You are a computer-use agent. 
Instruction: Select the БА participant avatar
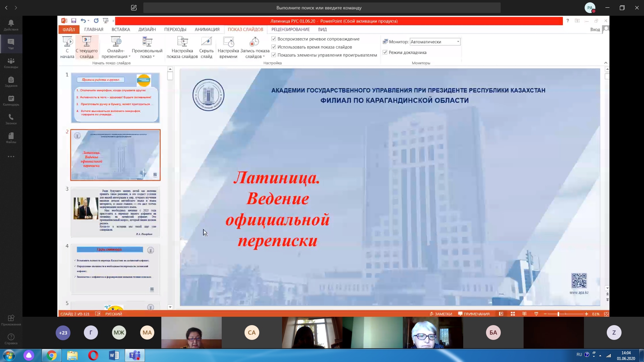coord(493,333)
